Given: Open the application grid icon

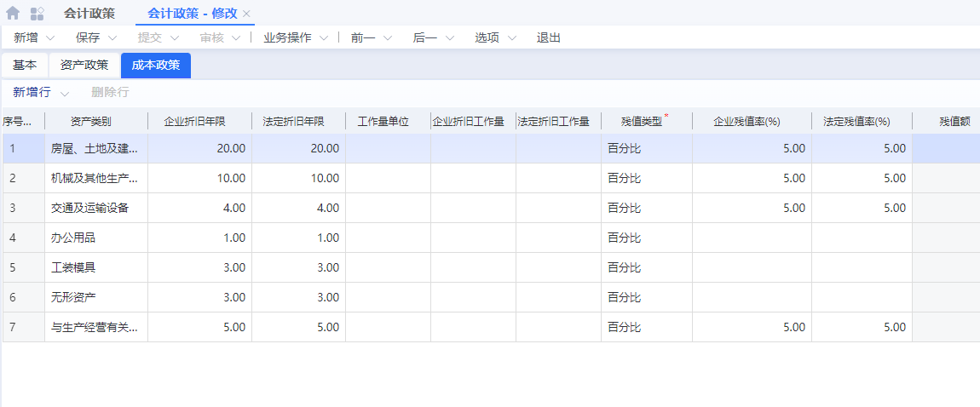Looking at the screenshot, I should [37, 14].
